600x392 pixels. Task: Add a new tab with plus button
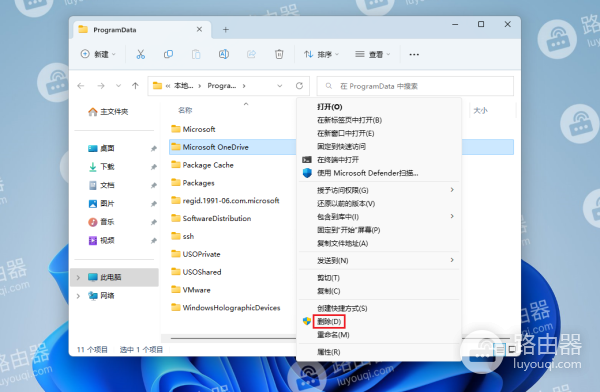226,29
